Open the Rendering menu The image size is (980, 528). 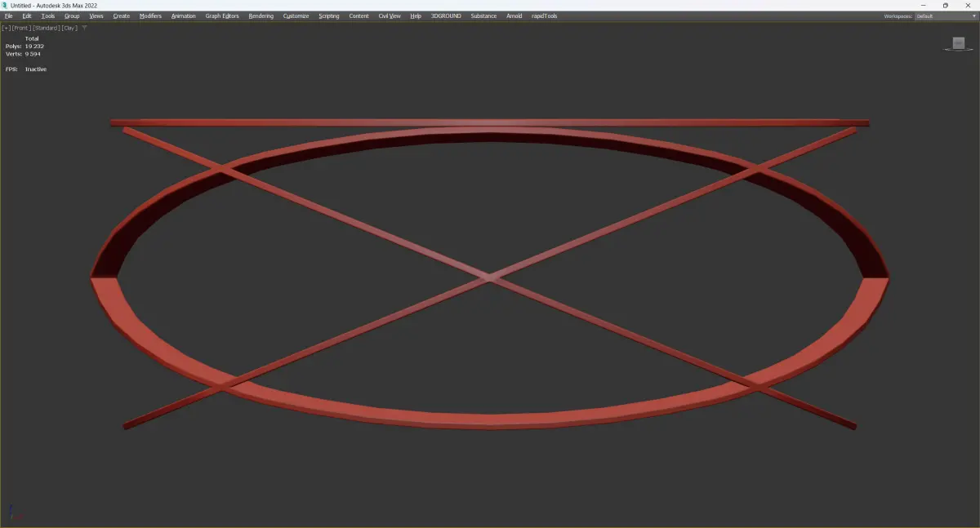click(x=261, y=16)
